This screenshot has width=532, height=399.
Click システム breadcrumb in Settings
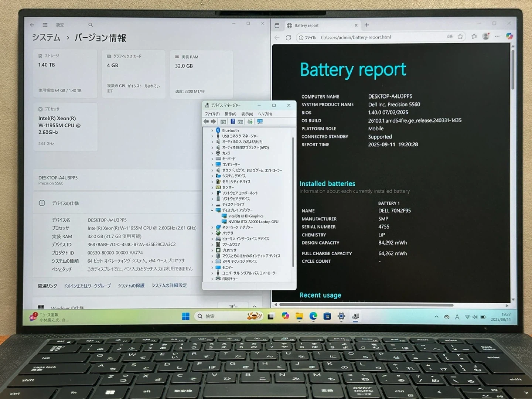coord(46,38)
